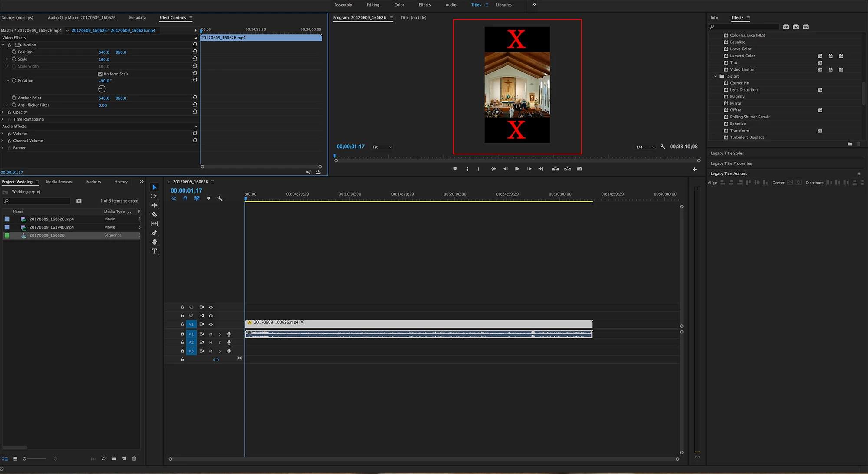The image size is (868, 474).
Task: Reset the Rotation parameter
Action: [x=195, y=80]
